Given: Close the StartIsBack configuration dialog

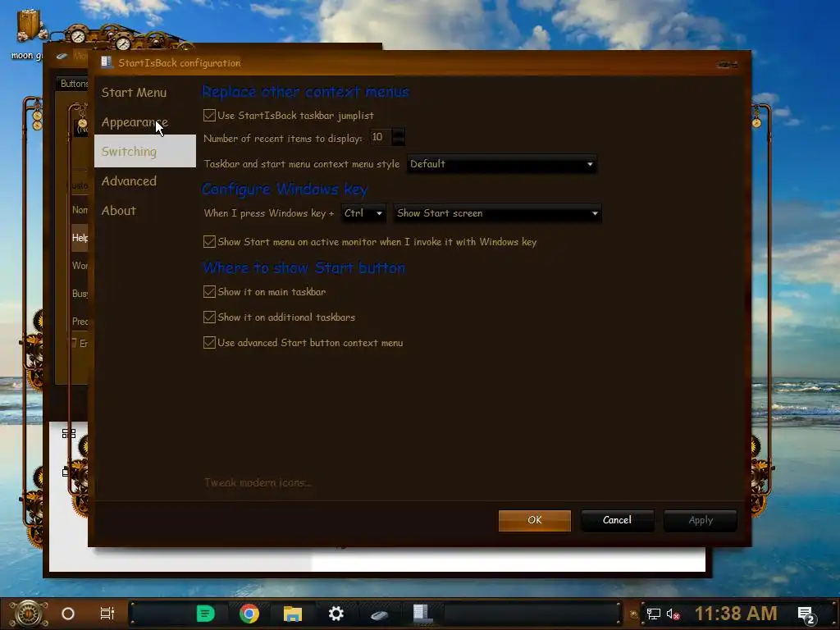Looking at the screenshot, I should point(728,64).
